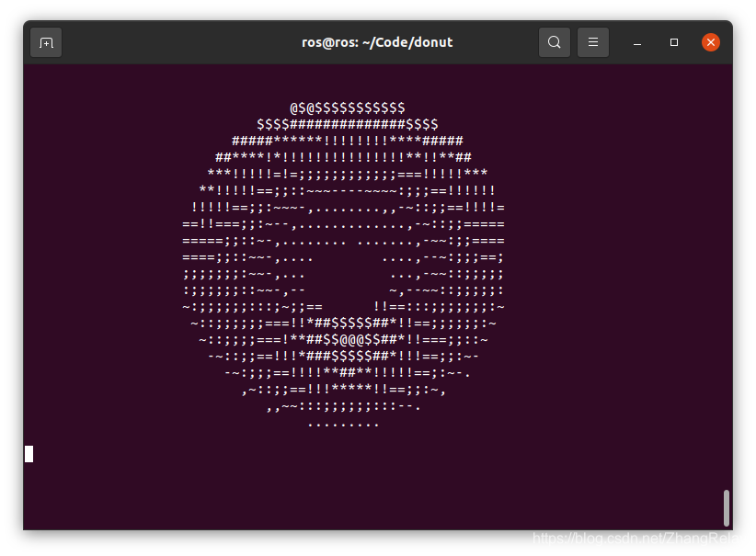Viewport: 756px width, 556px height.
Task: Open a new terminal tab
Action: point(46,43)
